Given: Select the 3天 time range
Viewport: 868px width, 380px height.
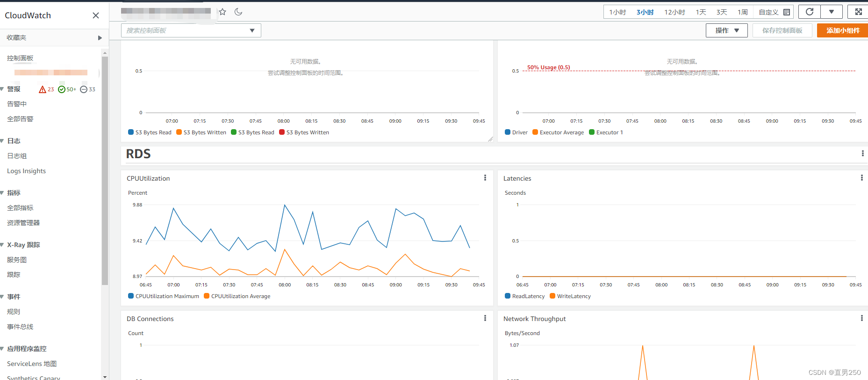Looking at the screenshot, I should (722, 12).
